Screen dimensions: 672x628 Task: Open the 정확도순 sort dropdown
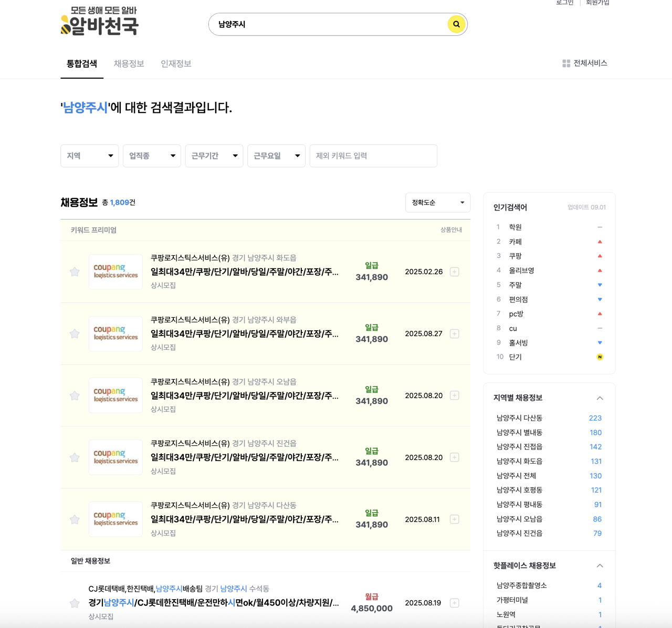pos(438,203)
